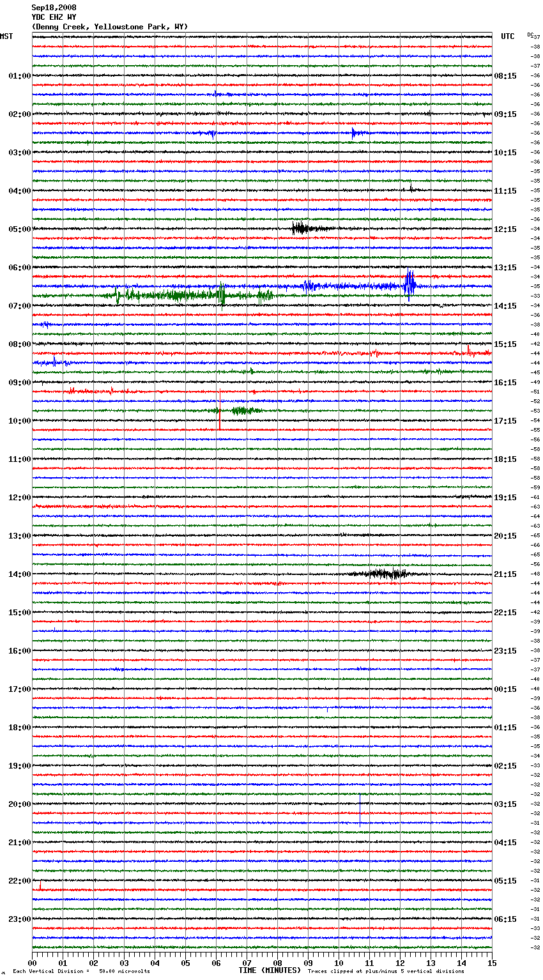543x980 pixels.
Task: Select the 01:00 MST hour label
Action: (20, 76)
